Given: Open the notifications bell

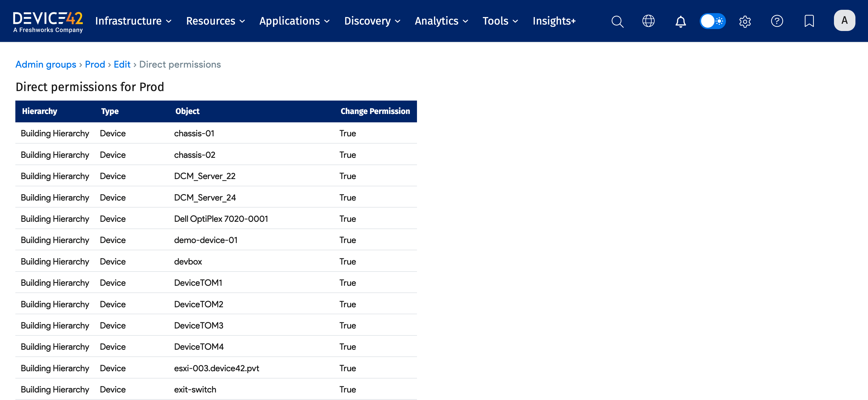Looking at the screenshot, I should coord(680,22).
